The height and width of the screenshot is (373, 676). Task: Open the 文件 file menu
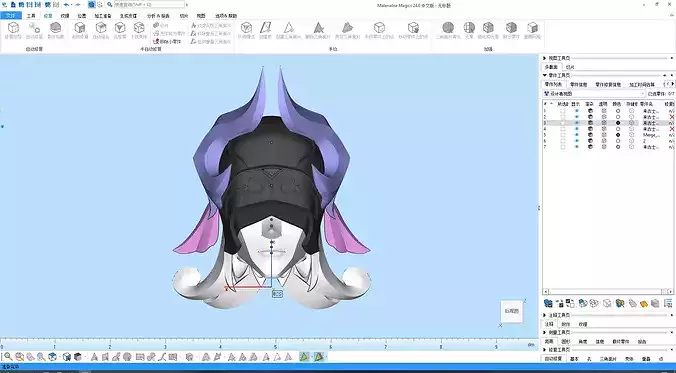(x=10, y=16)
